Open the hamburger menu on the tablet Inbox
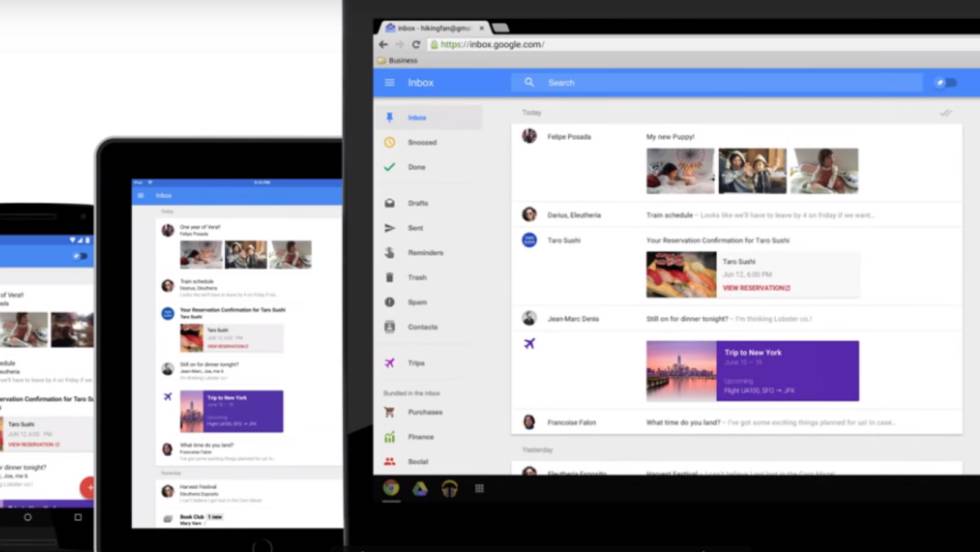This screenshot has height=552, width=980. 141,196
